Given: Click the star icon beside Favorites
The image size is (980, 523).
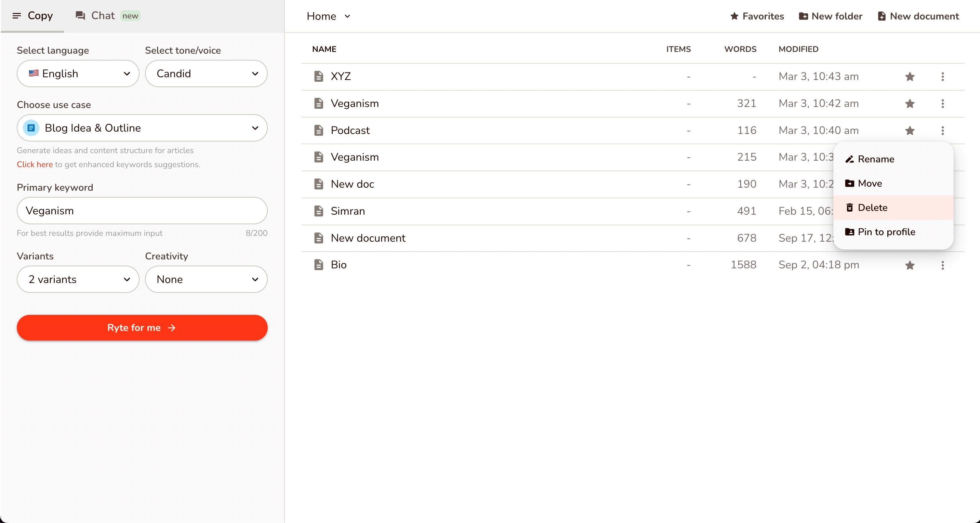Looking at the screenshot, I should click(734, 16).
